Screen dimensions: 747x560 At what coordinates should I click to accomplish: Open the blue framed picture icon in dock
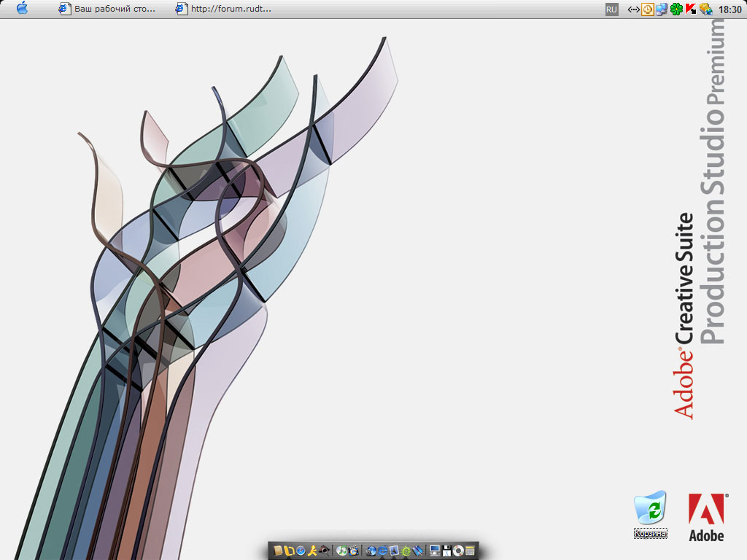coord(394,551)
